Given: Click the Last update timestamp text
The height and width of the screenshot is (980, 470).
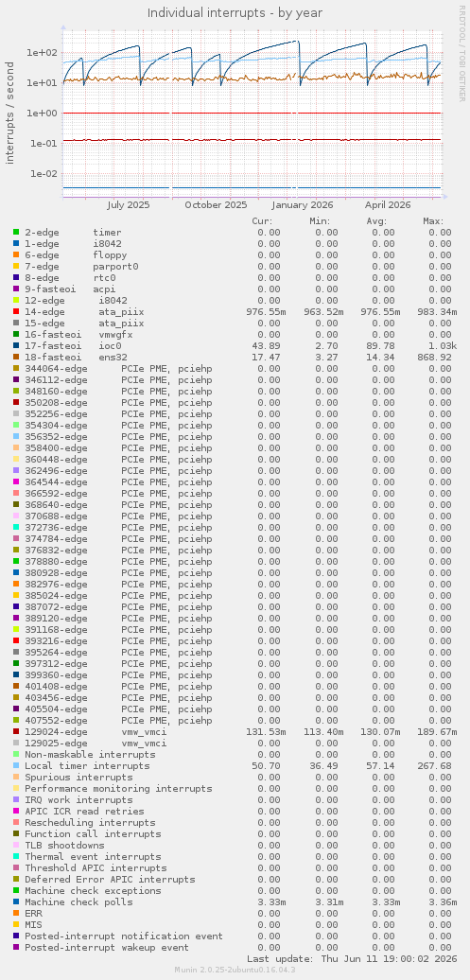Looking at the screenshot, I should point(352,959).
